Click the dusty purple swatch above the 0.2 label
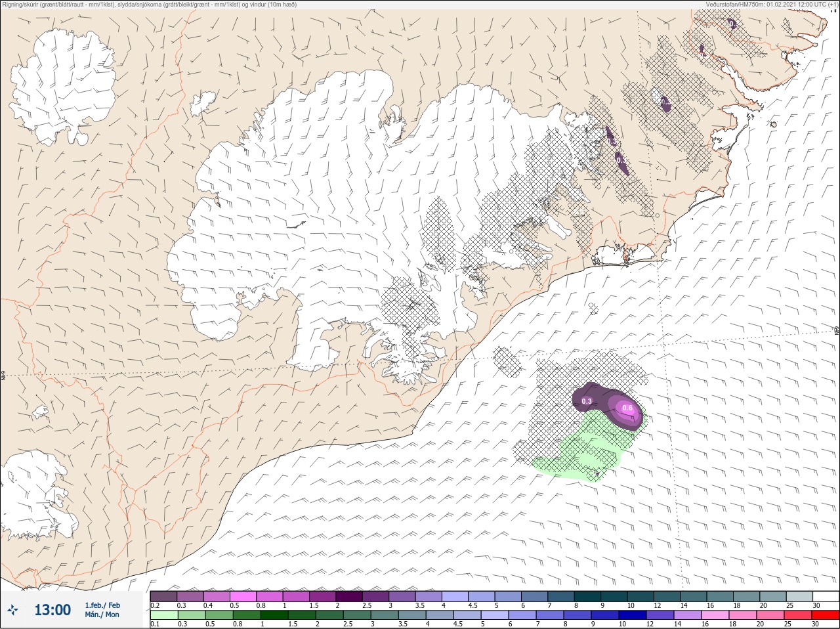 pos(163,596)
